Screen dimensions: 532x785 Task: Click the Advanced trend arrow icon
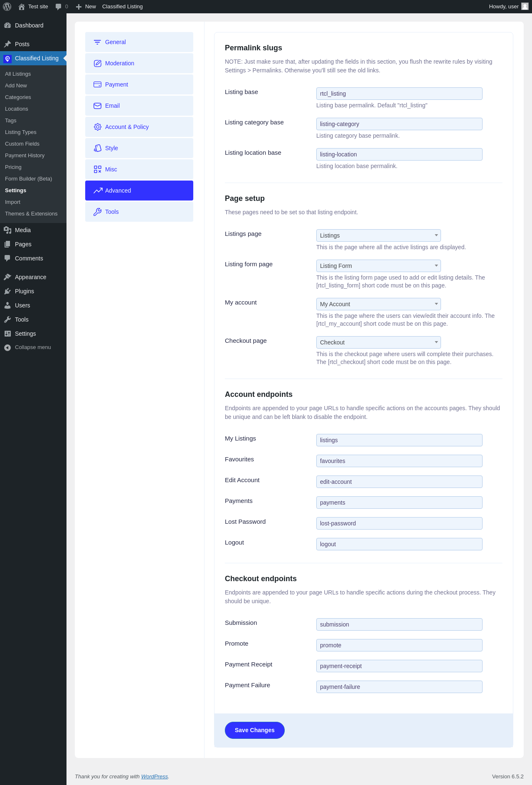point(98,191)
